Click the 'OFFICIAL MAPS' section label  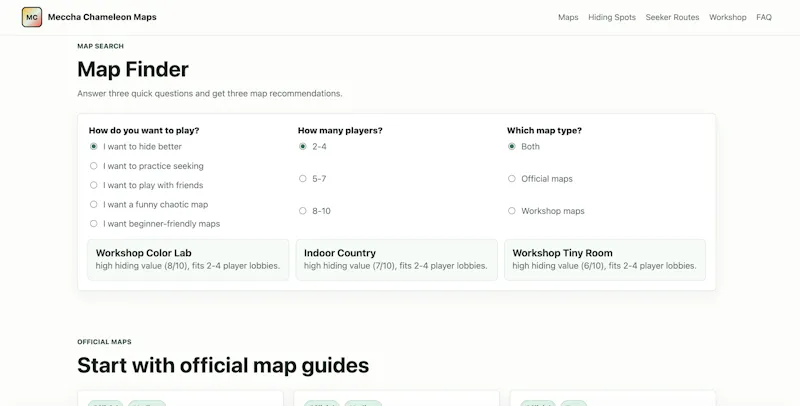[x=104, y=342]
